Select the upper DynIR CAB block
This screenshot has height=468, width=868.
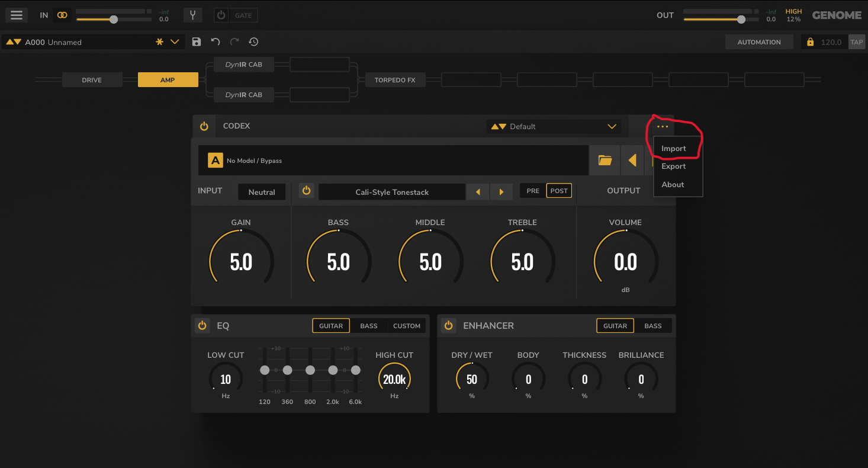[x=243, y=65]
